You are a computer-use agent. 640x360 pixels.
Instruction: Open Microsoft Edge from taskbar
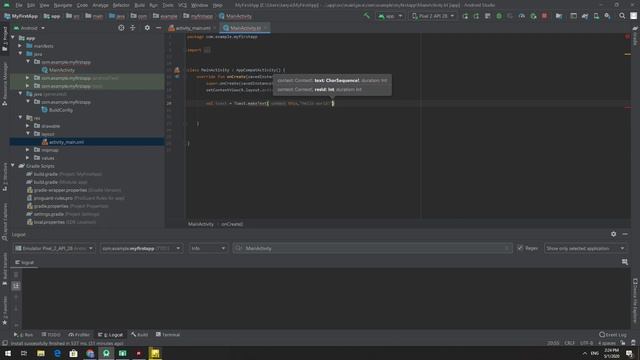57,353
